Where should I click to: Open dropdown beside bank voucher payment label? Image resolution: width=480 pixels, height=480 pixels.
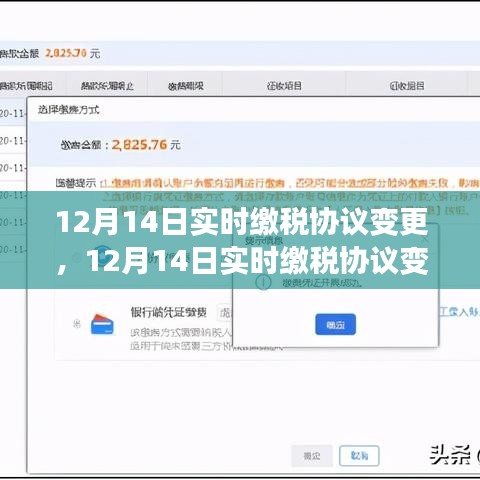point(225,313)
